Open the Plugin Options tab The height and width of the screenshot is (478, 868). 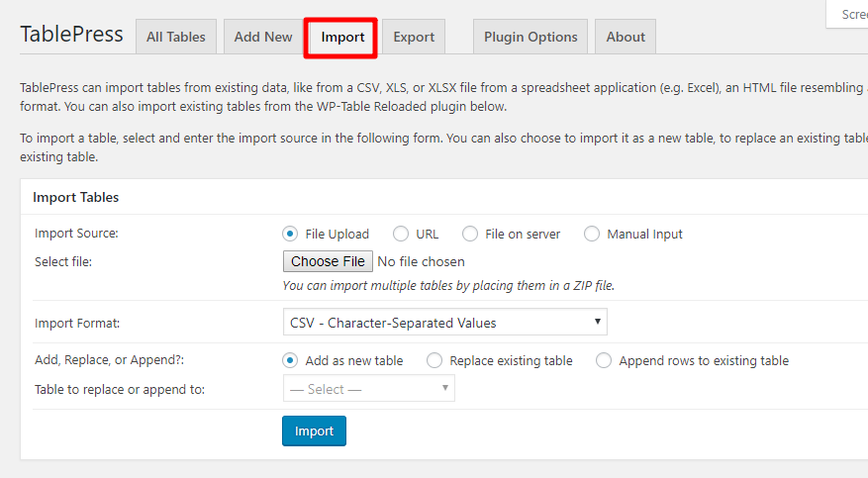530,37
